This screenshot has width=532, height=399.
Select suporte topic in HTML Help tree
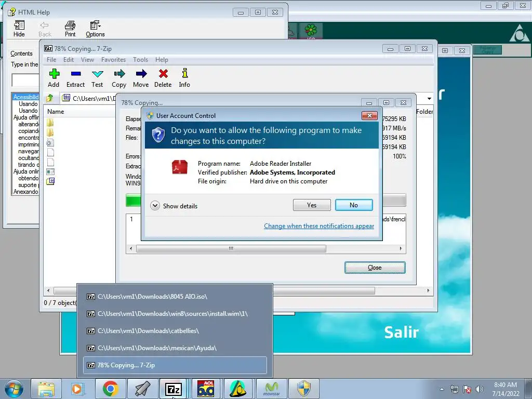pyautogui.click(x=29, y=185)
